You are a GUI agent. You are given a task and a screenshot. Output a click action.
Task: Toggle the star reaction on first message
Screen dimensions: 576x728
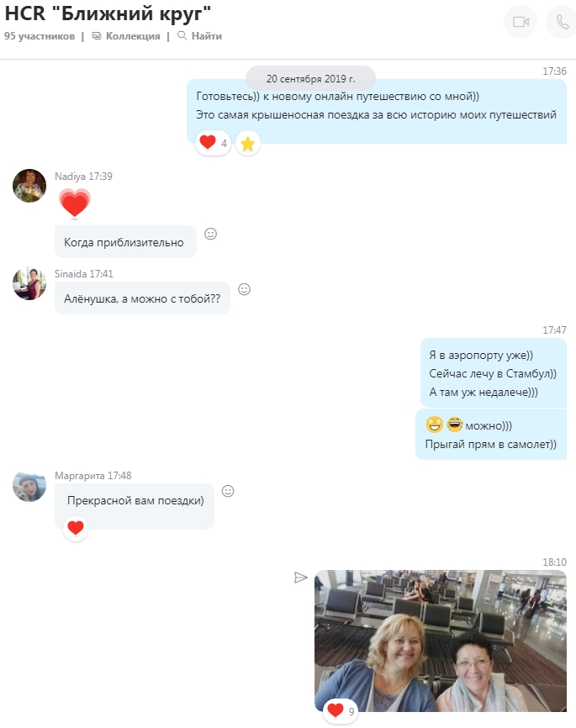tap(248, 144)
